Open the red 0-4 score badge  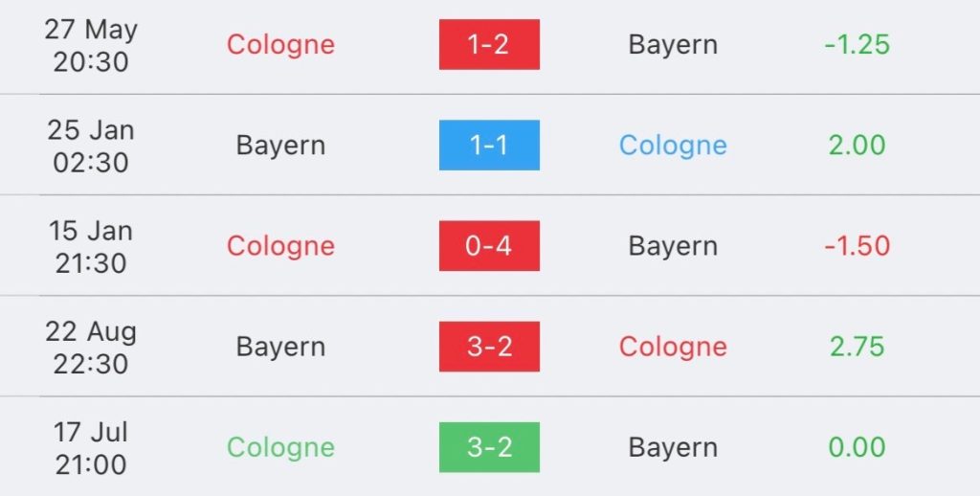pos(489,246)
